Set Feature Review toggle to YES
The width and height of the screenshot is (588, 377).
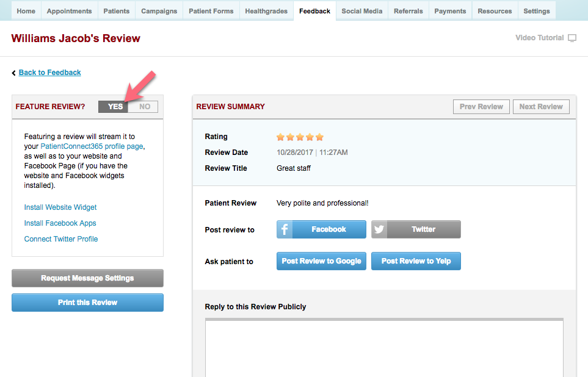pyautogui.click(x=114, y=107)
